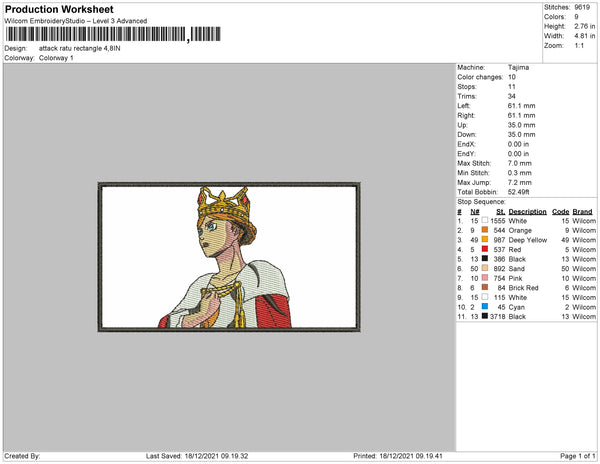Click the Total Bobbin value '52.49ft'

point(518,192)
